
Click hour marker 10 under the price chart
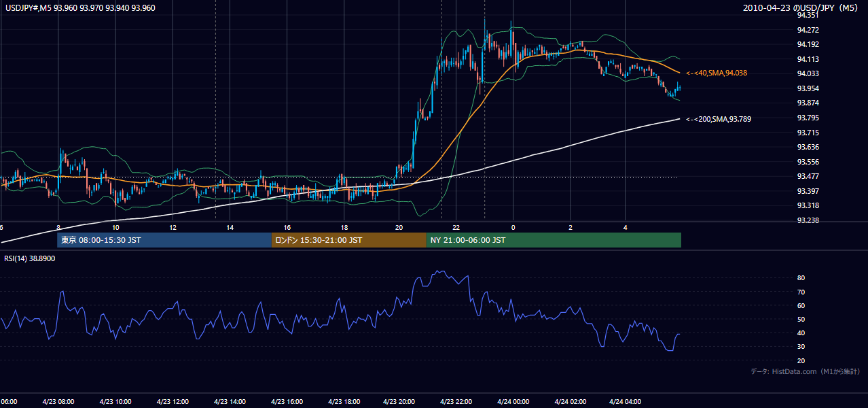(x=115, y=227)
